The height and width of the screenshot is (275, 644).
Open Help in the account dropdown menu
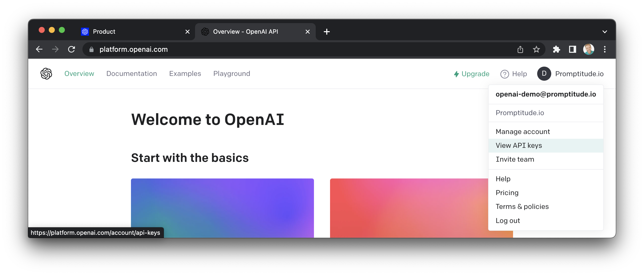pyautogui.click(x=546, y=179)
